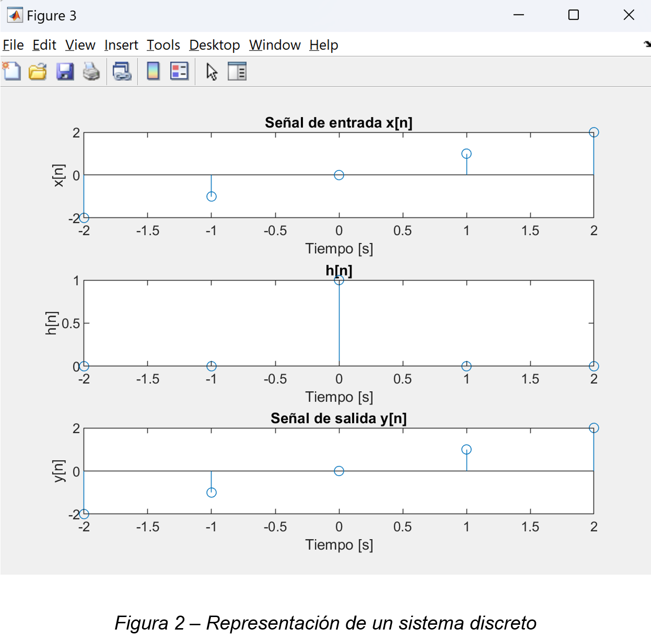Click the title 'Señal de entrada x[n]'

(339, 123)
